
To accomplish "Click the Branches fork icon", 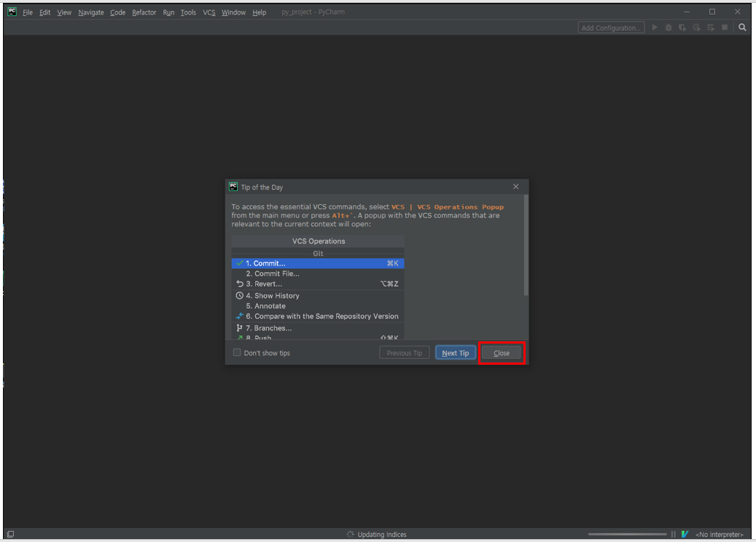I will [x=240, y=328].
